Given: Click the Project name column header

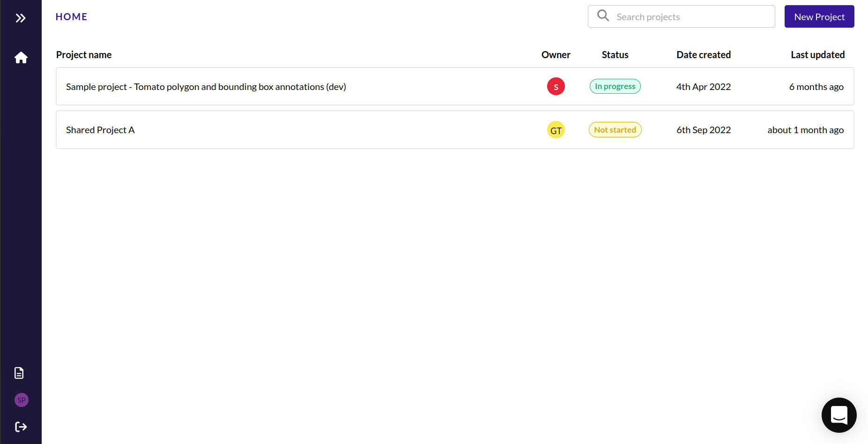Looking at the screenshot, I should [x=84, y=55].
